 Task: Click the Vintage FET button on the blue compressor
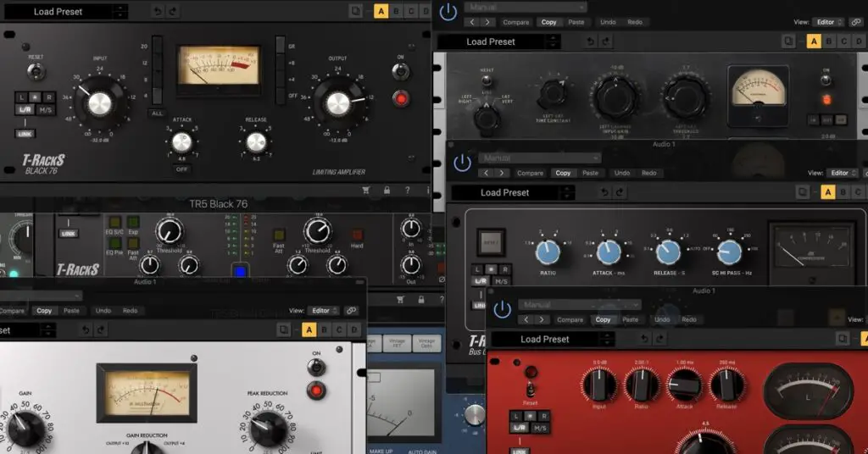point(397,343)
